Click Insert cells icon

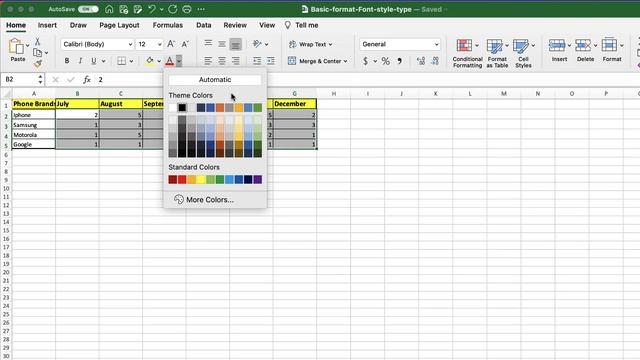557,45
